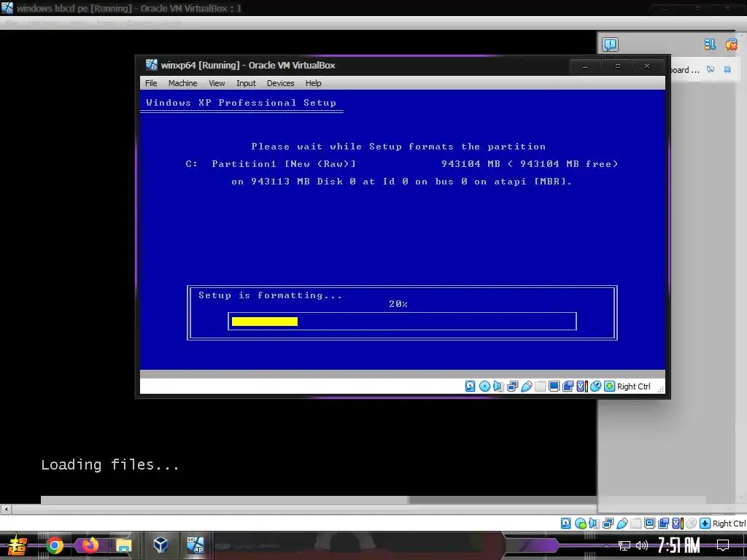
Task: Click 'Right Ctrl' label in outer VM status bar
Action: [x=729, y=524]
